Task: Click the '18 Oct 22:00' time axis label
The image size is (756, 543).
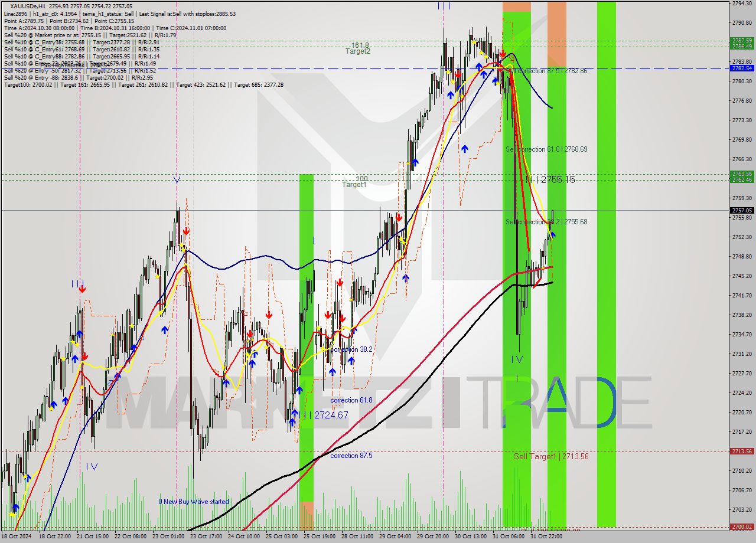Action: tap(55, 537)
